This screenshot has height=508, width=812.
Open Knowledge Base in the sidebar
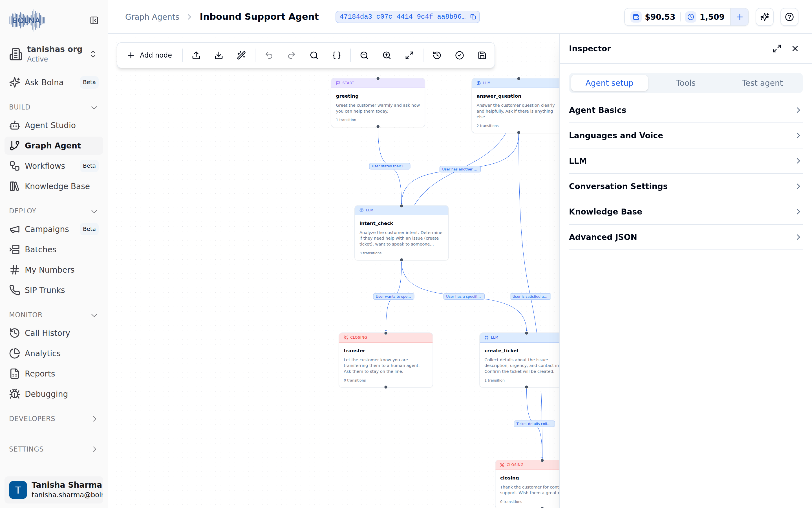(x=54, y=186)
